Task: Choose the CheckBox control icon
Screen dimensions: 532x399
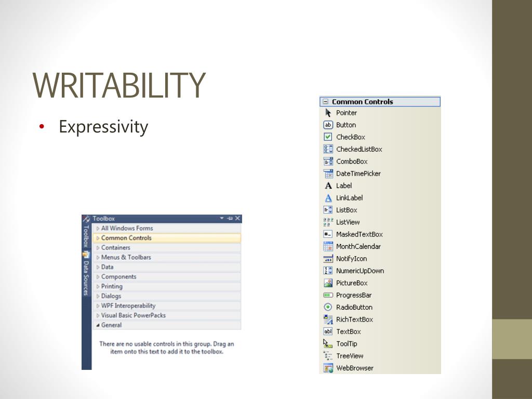Action: point(328,137)
